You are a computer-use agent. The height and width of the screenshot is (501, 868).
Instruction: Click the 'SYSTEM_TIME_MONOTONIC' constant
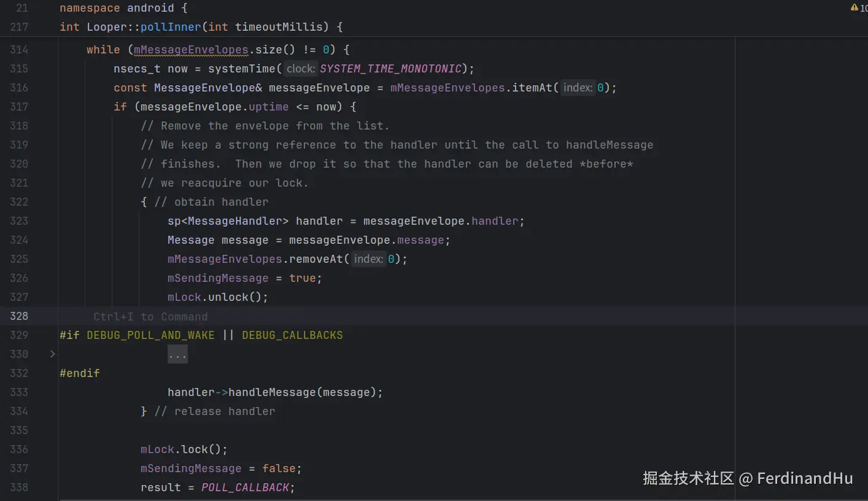pyautogui.click(x=390, y=69)
